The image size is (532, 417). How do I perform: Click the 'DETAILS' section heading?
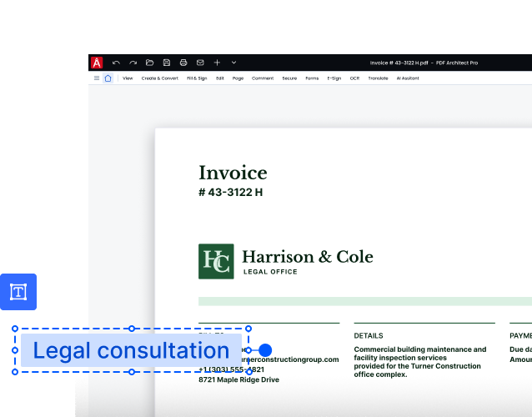(369, 335)
